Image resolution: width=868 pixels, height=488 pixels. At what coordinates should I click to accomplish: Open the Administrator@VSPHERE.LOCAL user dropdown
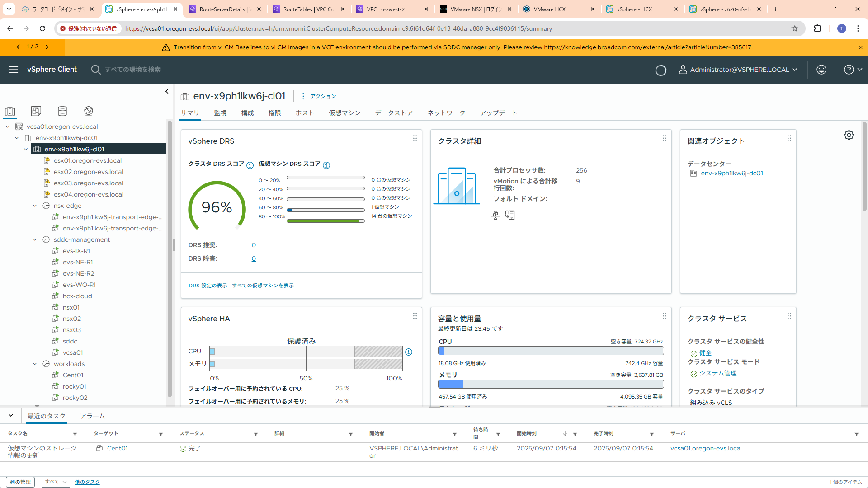tap(739, 70)
